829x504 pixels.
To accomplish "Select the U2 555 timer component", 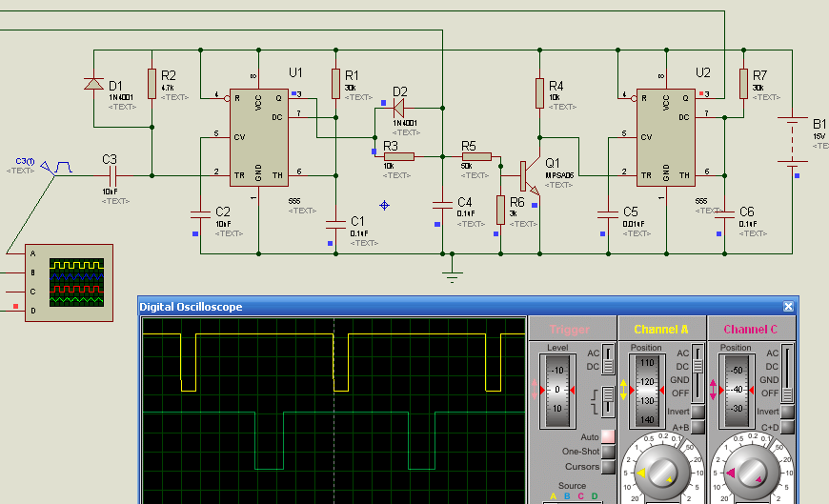I will 665,138.
